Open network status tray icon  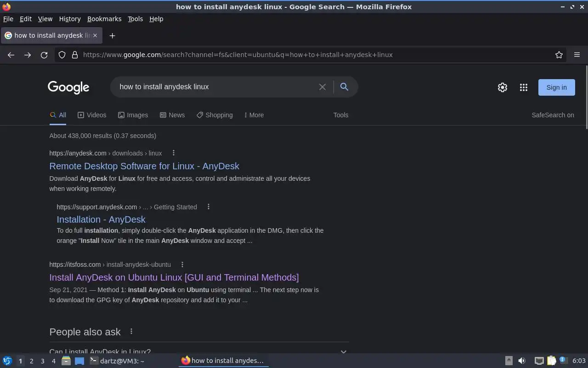click(539, 361)
